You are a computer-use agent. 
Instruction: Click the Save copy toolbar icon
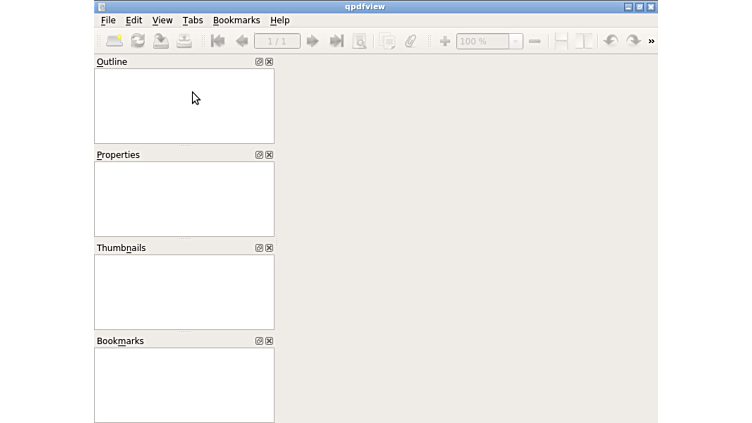click(161, 41)
